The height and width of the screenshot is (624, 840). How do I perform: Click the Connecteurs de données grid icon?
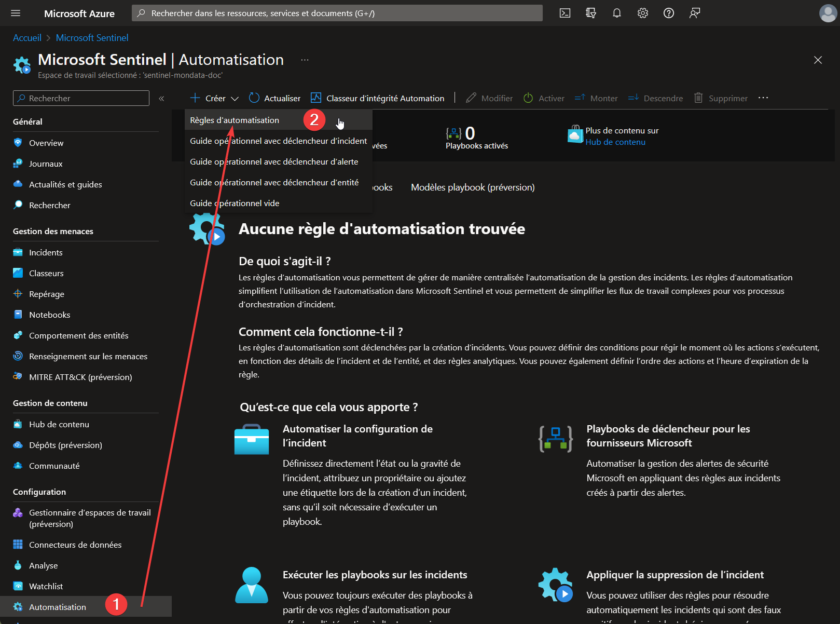tap(18, 544)
